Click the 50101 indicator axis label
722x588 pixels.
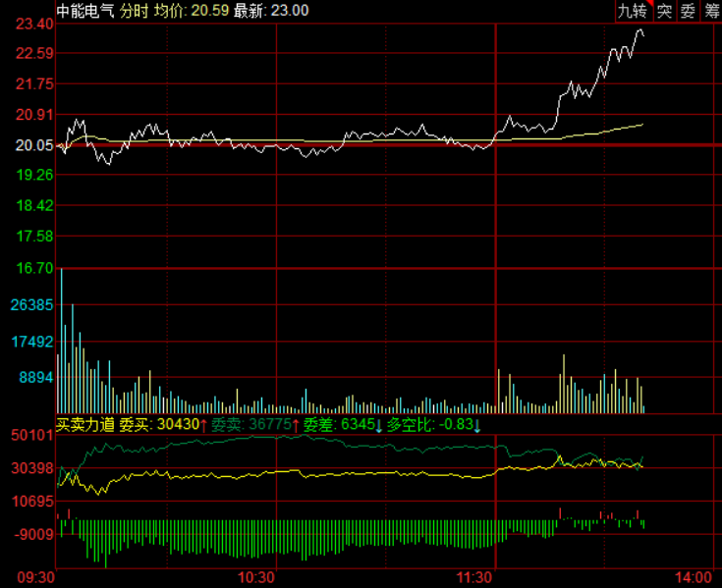[32, 435]
